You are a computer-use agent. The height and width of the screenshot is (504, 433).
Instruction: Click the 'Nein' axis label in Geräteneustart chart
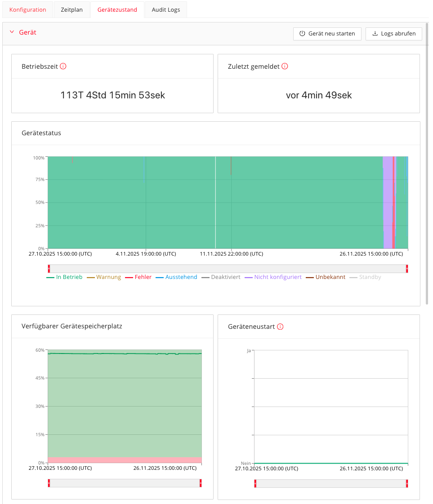click(246, 463)
